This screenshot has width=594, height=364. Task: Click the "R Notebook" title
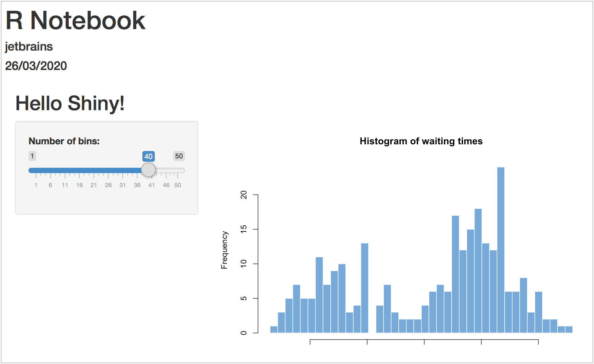[x=75, y=20]
